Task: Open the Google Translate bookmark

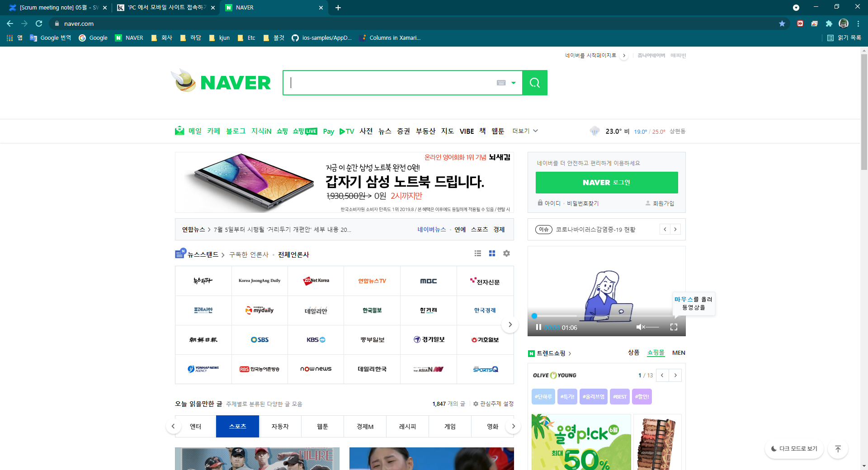Action: [51, 38]
